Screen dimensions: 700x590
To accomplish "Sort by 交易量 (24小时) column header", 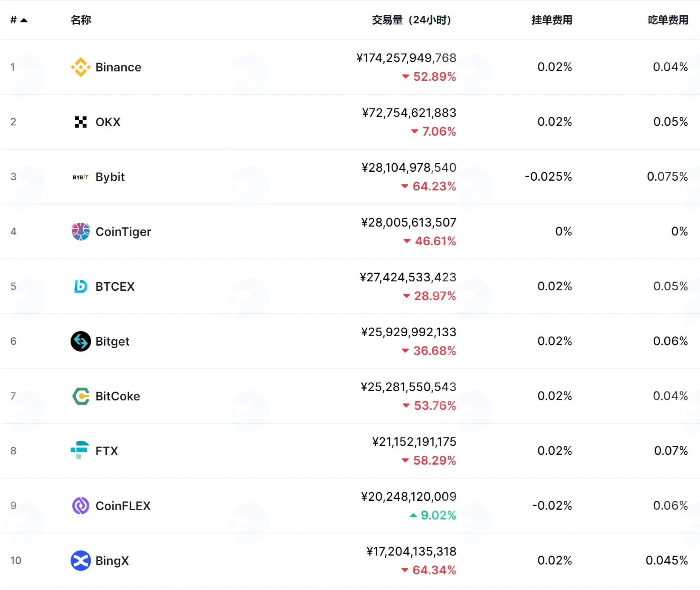I will 411,20.
